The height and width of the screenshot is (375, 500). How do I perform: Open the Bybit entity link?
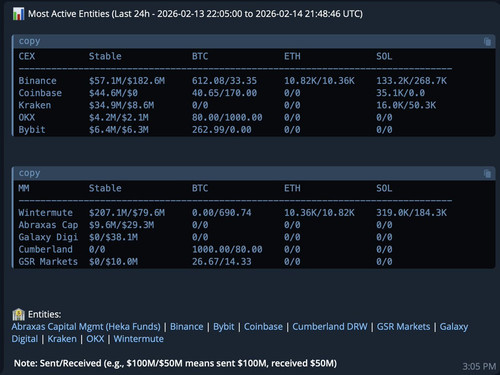pyautogui.click(x=224, y=327)
